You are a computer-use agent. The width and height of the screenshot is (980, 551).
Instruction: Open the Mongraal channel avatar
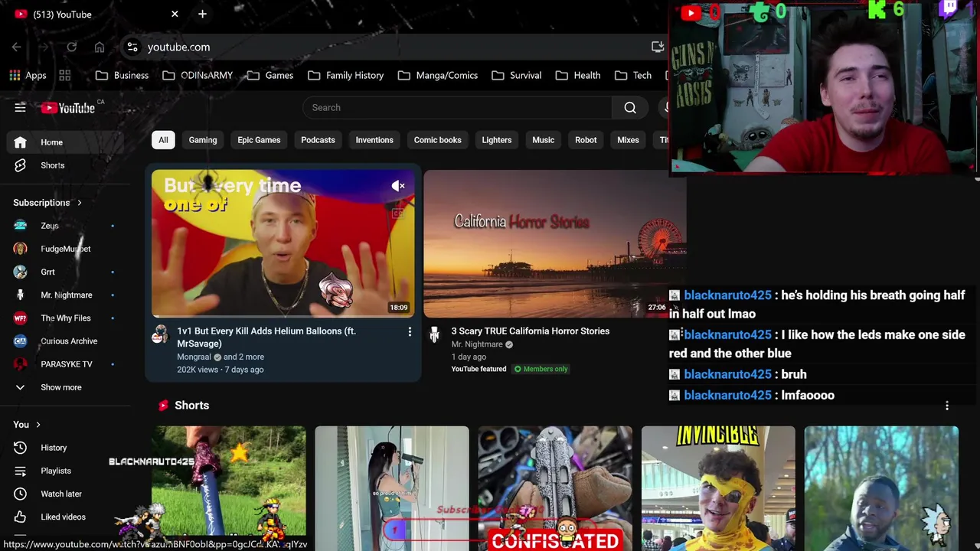160,334
